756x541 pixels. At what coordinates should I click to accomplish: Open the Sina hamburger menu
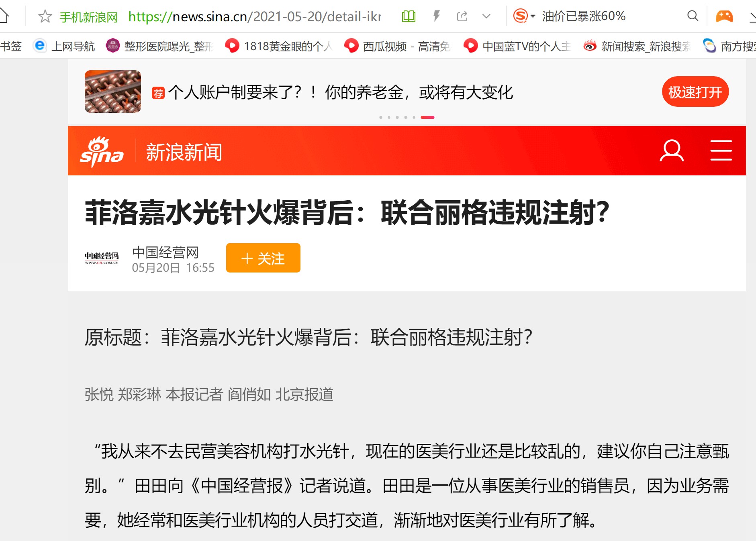click(721, 151)
